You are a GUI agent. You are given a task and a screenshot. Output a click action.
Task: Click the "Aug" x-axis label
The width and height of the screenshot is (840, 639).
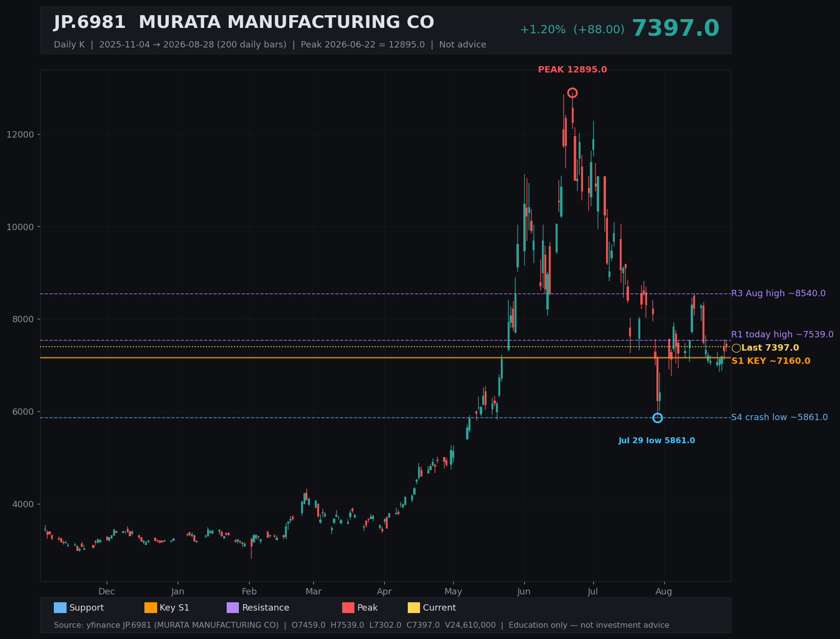(664, 592)
